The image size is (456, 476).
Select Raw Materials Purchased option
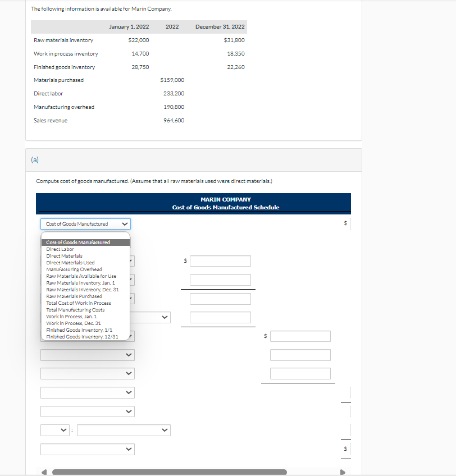pos(86,296)
